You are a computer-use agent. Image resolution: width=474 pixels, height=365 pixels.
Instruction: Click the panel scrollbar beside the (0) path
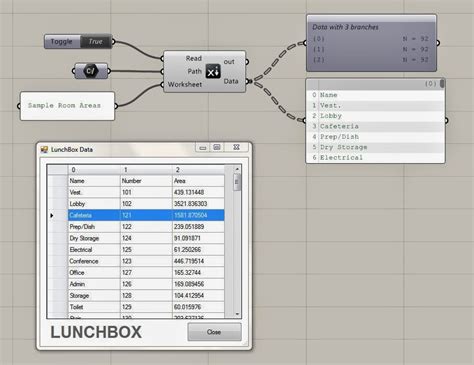[442, 83]
